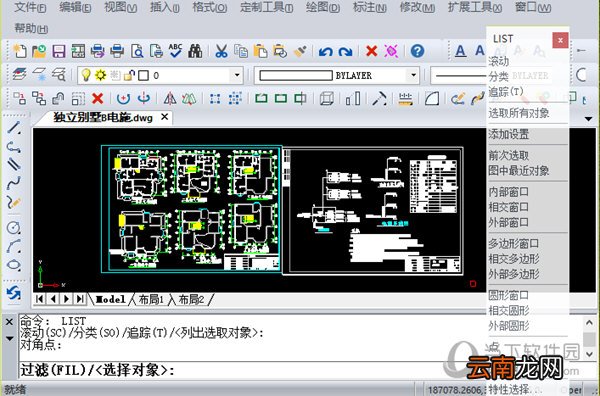This screenshot has width=600, height=396.
Task: Click the left floor plan drawing sheet
Action: [x=191, y=209]
